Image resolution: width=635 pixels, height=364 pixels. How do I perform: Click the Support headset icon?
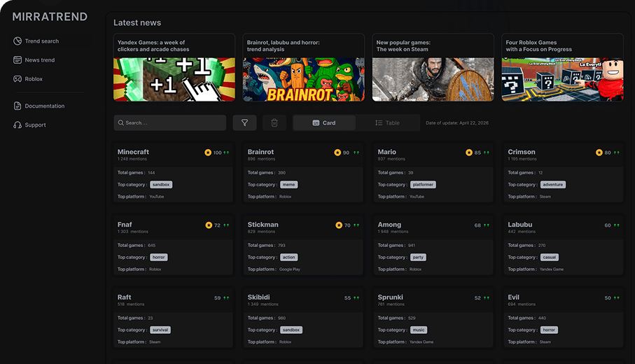coord(18,125)
